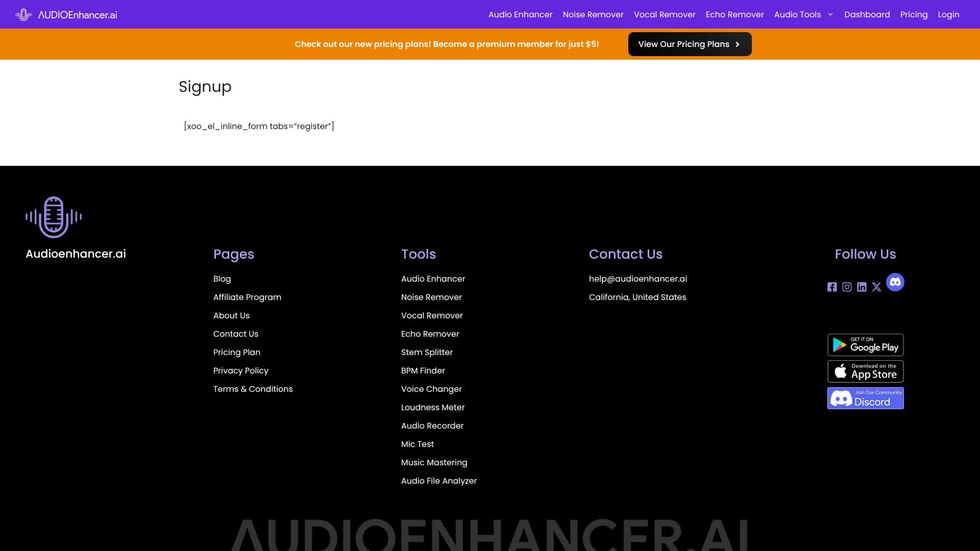Click the round Discord icon under Follow Us
Image resolution: width=980 pixels, height=551 pixels.
coord(895,282)
